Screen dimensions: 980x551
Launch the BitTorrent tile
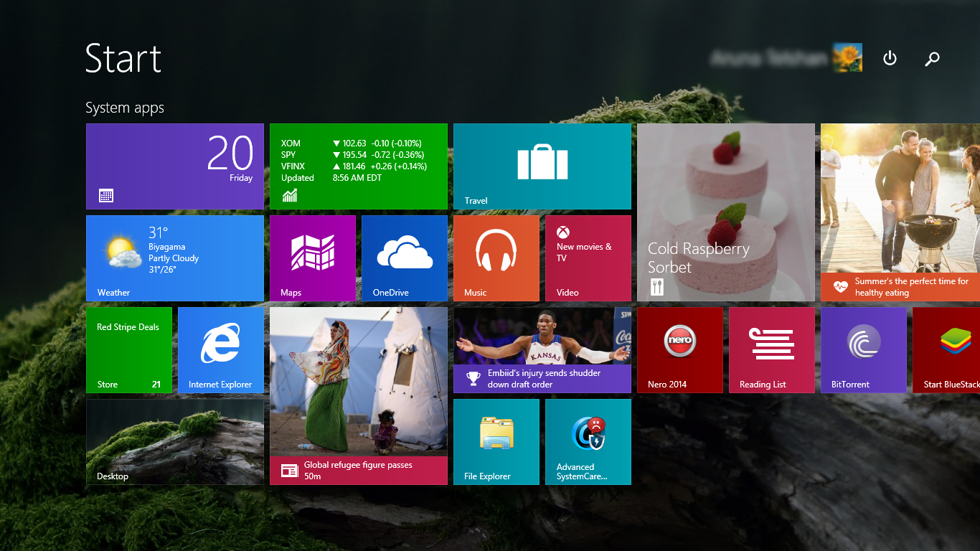864,350
